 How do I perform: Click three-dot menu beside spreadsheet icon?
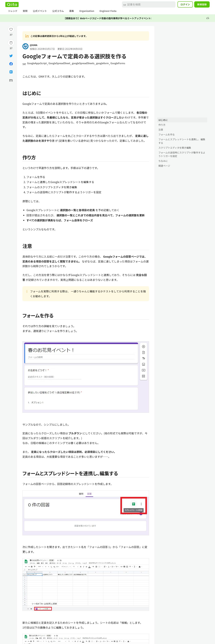point(141,504)
